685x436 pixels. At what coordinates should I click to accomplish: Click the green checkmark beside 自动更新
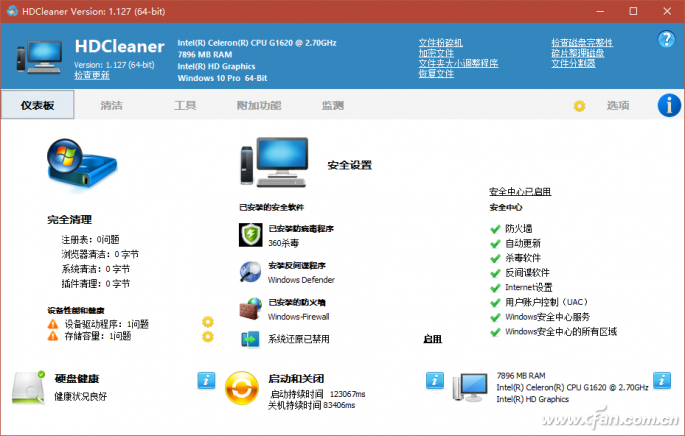pos(495,244)
